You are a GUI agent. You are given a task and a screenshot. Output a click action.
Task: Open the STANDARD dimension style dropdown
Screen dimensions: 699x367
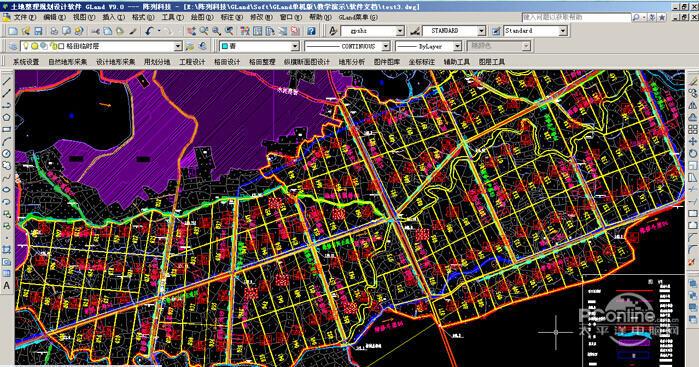481,31
